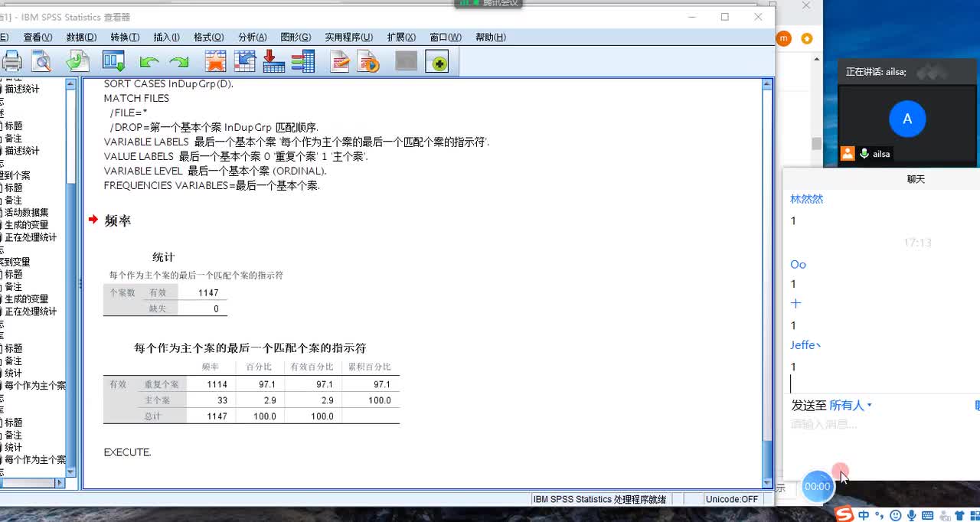Click the 缺失 row label in 统计 table

(x=158, y=308)
